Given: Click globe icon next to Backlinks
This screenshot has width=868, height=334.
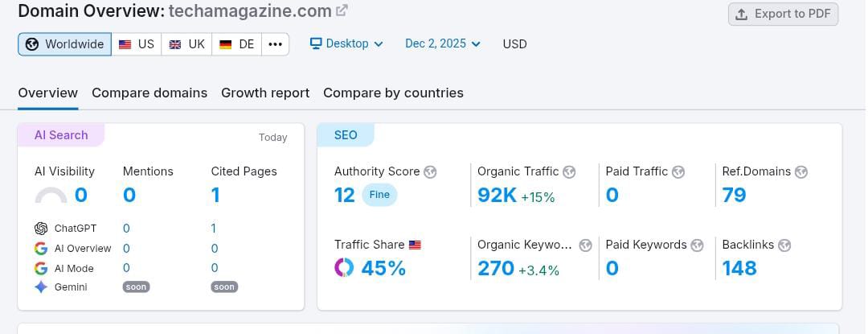Looking at the screenshot, I should click(x=784, y=245).
